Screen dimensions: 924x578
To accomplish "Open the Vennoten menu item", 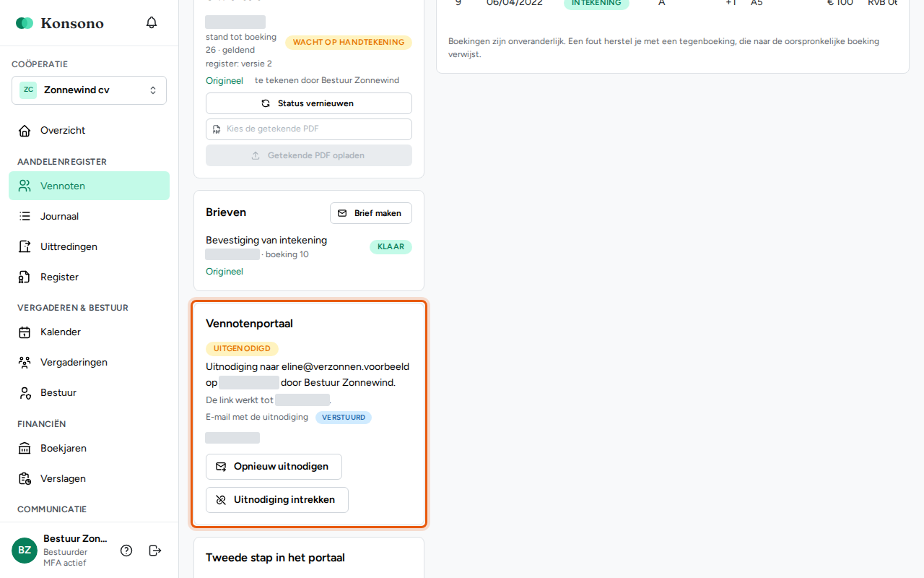I will point(89,186).
